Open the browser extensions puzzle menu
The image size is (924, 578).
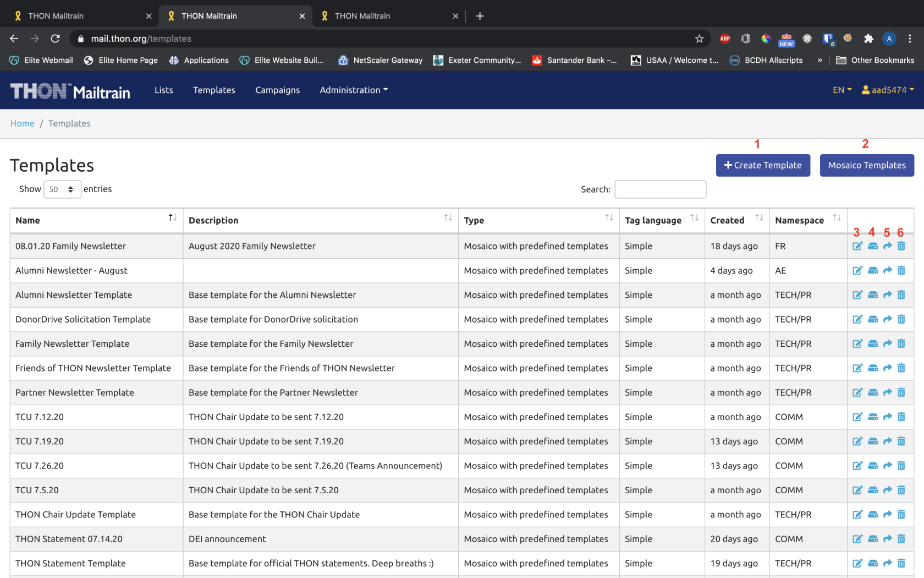point(868,39)
